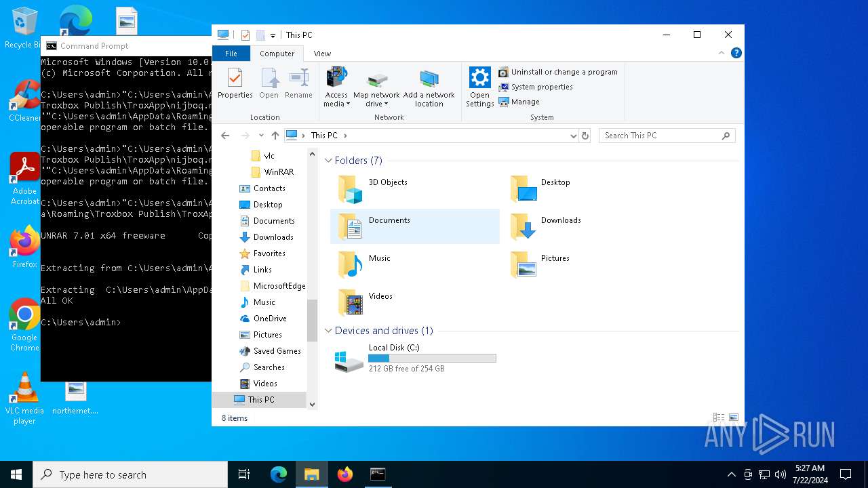Viewport: 868px width, 488px height.
Task: Select This PC in navigation tree
Action: [x=259, y=400]
